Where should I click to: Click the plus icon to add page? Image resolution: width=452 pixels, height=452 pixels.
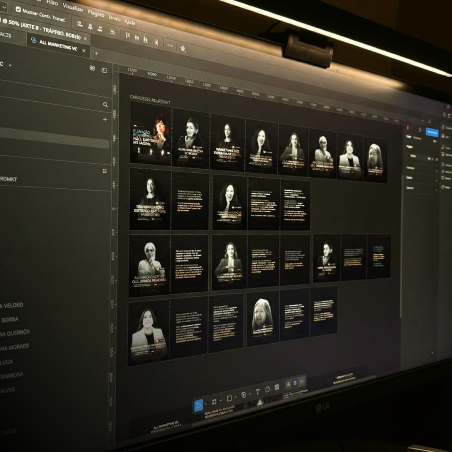click(105, 119)
